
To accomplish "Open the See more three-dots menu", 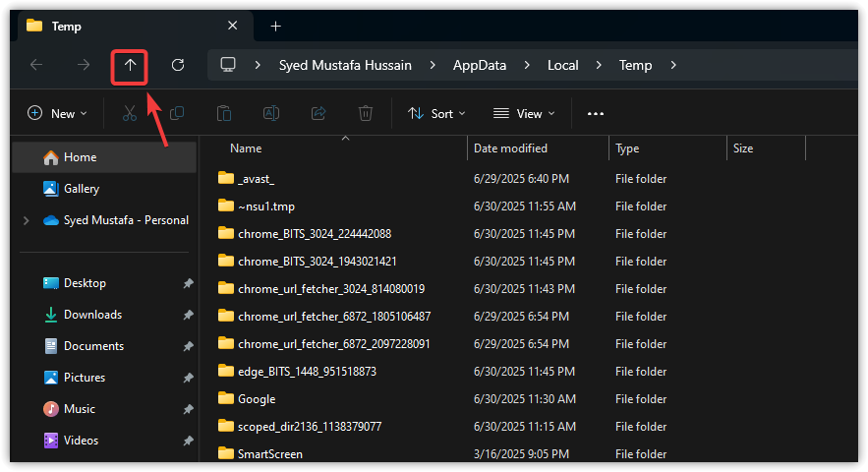I will [595, 113].
